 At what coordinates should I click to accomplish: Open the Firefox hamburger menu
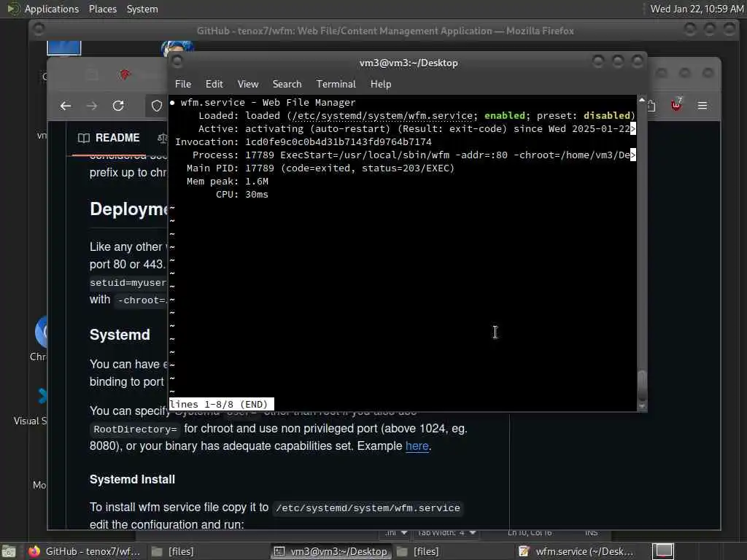(703, 105)
